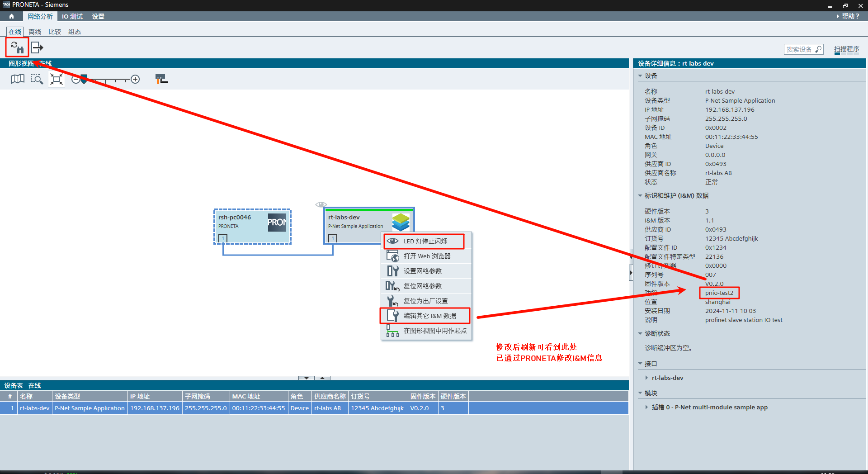
Task: Collapse the 诊断状态 section
Action: (x=640, y=334)
